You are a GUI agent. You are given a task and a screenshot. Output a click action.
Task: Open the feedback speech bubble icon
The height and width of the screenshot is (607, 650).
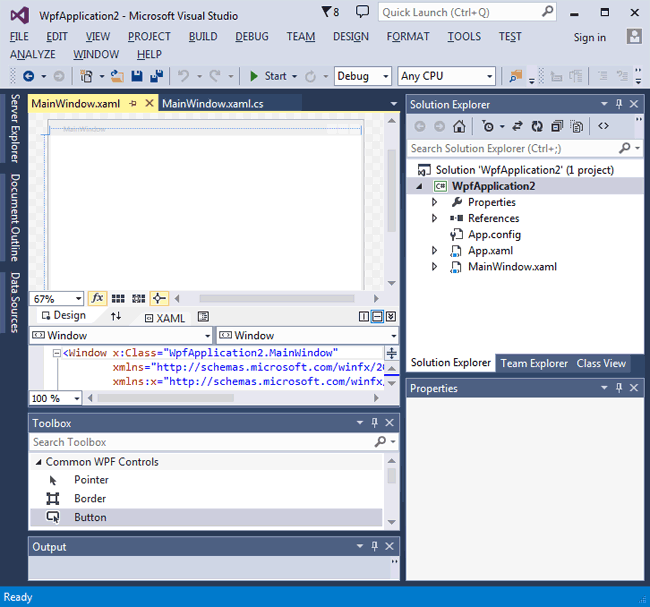pyautogui.click(x=362, y=12)
